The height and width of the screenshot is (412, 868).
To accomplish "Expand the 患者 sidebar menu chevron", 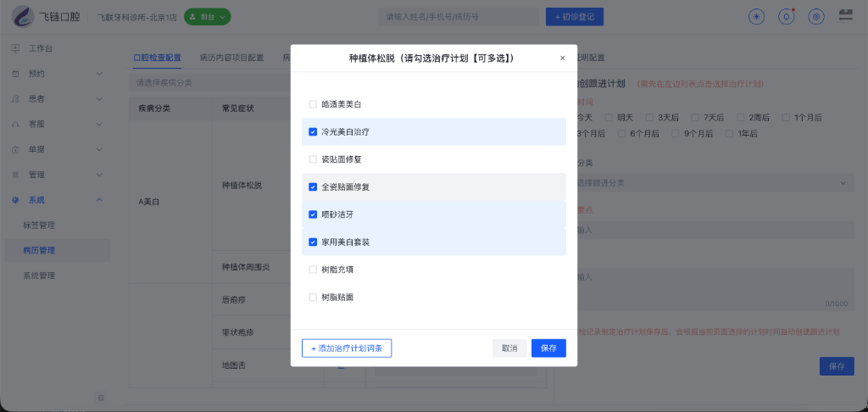I will [x=100, y=99].
